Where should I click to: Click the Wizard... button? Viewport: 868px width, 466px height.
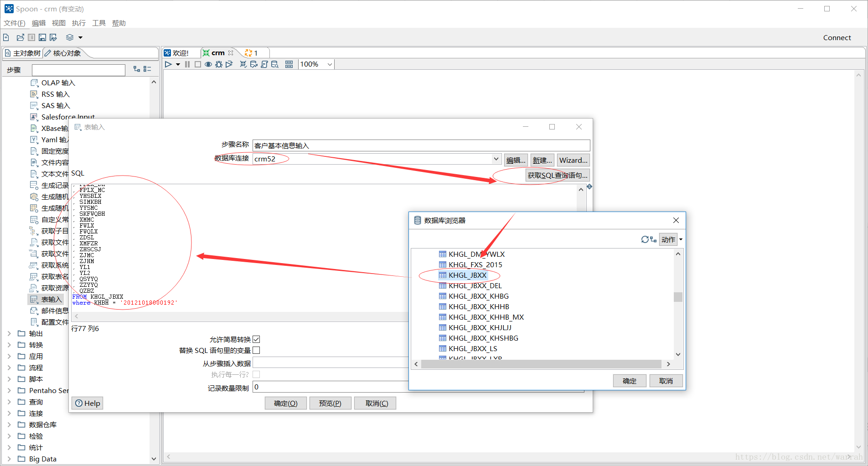[573, 160]
